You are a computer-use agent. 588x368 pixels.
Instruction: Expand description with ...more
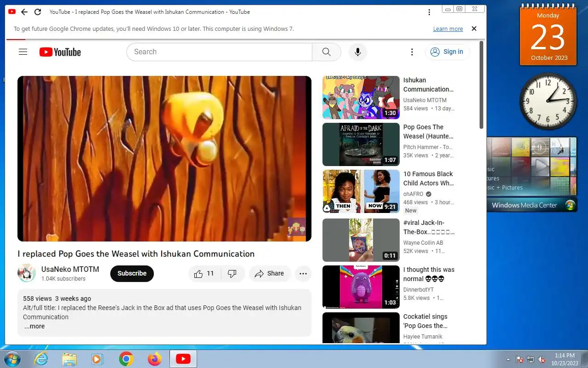click(x=34, y=326)
